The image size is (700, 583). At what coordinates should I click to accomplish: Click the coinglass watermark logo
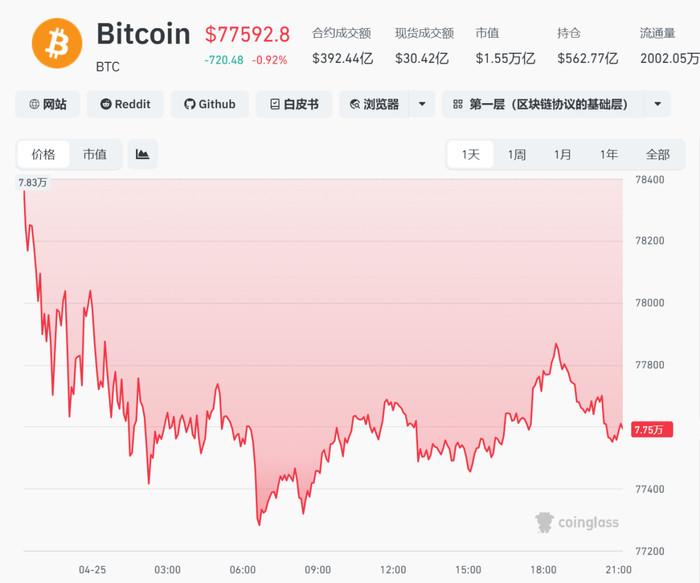(576, 522)
